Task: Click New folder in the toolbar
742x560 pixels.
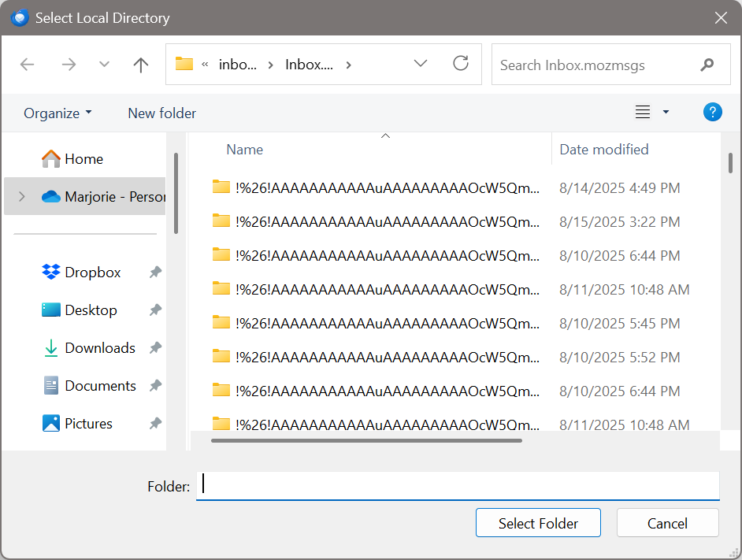Action: (161, 113)
